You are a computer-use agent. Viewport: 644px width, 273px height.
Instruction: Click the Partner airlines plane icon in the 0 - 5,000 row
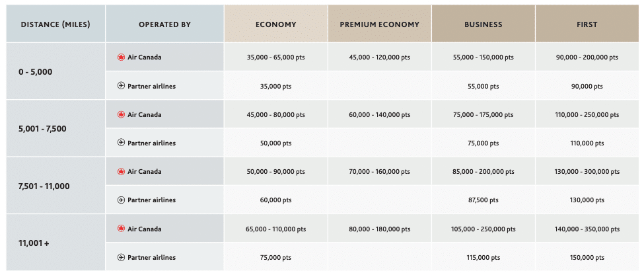pyautogui.click(x=121, y=86)
